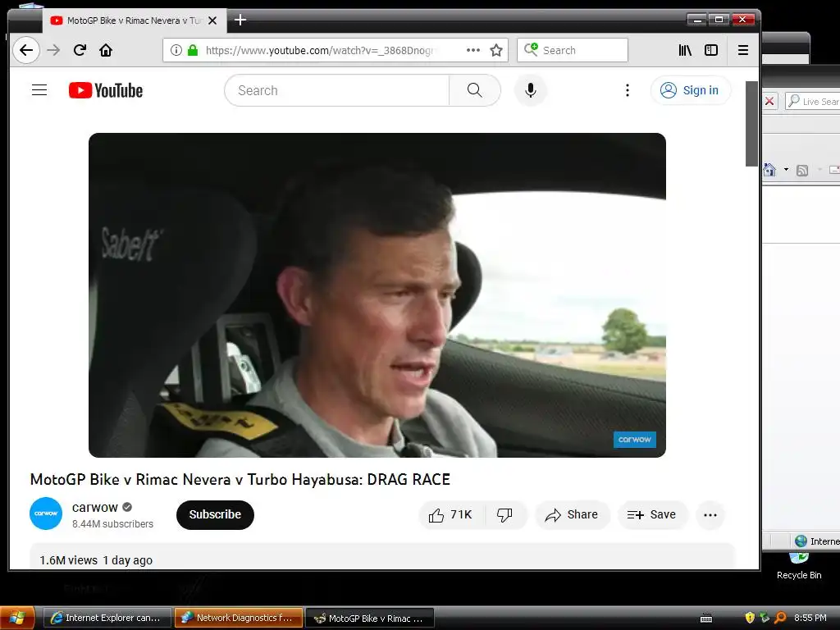The width and height of the screenshot is (840, 630).
Task: Go back using Firefox back arrow
Action: pyautogui.click(x=25, y=50)
